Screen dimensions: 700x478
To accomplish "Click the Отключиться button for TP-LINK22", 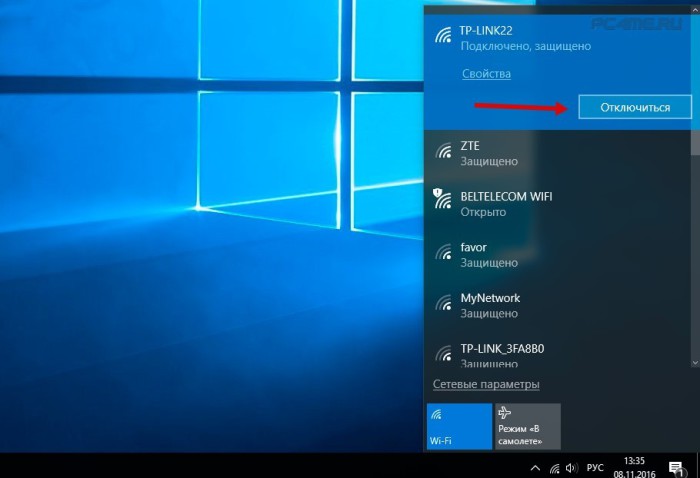I will [x=635, y=107].
